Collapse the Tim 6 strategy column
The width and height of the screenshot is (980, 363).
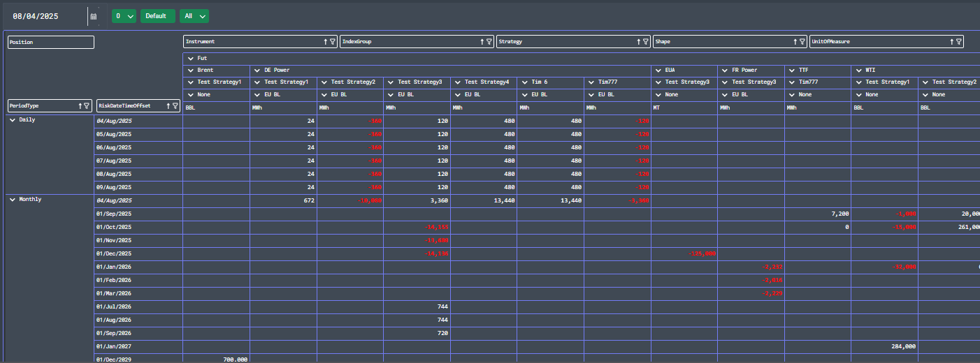(x=524, y=82)
